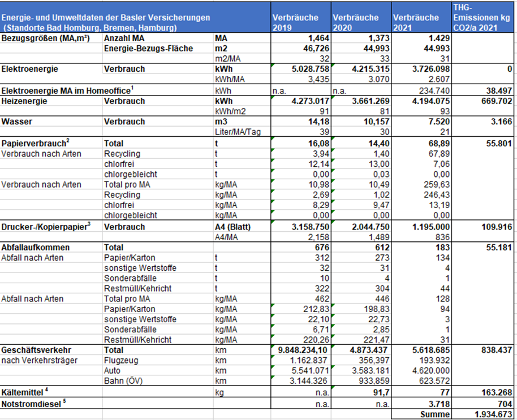
Task: Click the electricity value 5.028.758
Action: tap(311, 69)
